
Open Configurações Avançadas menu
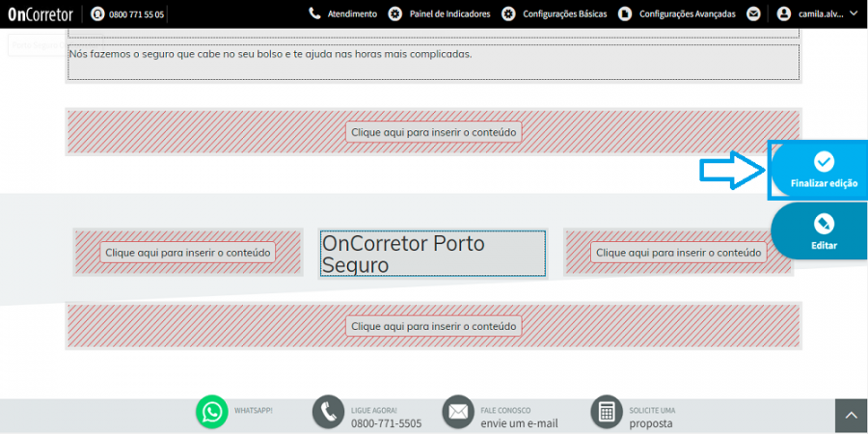[x=687, y=14]
